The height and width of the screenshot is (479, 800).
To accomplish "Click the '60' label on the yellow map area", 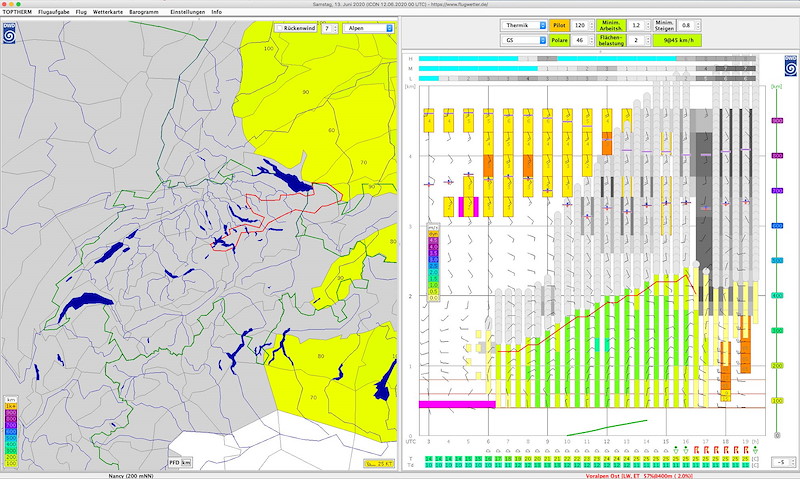I will click(332, 130).
